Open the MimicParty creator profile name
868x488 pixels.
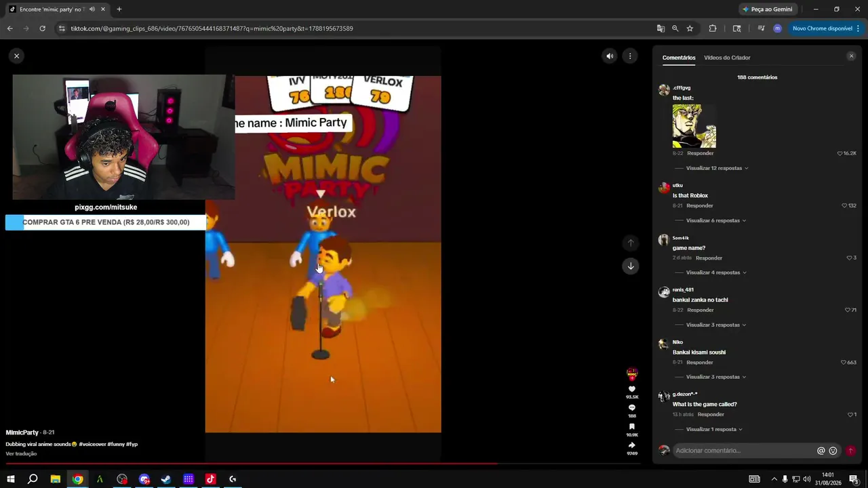tap(22, 432)
